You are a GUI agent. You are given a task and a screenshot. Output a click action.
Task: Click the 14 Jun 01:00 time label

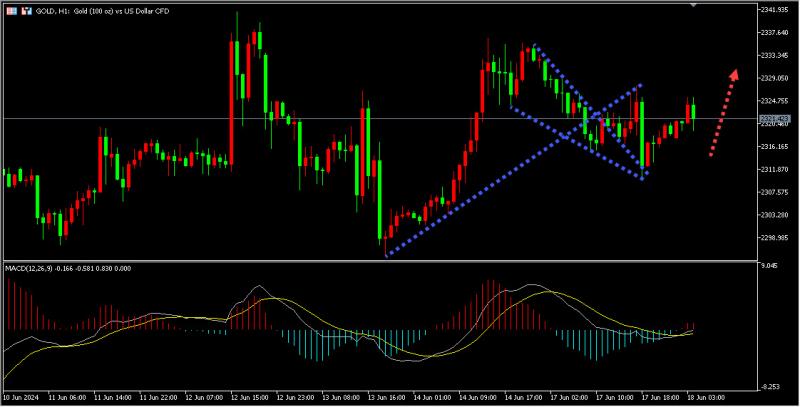(x=432, y=397)
